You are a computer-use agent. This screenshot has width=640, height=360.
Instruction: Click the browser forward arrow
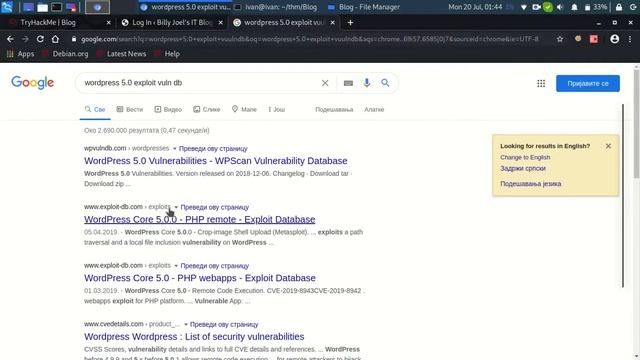pyautogui.click(x=25, y=39)
